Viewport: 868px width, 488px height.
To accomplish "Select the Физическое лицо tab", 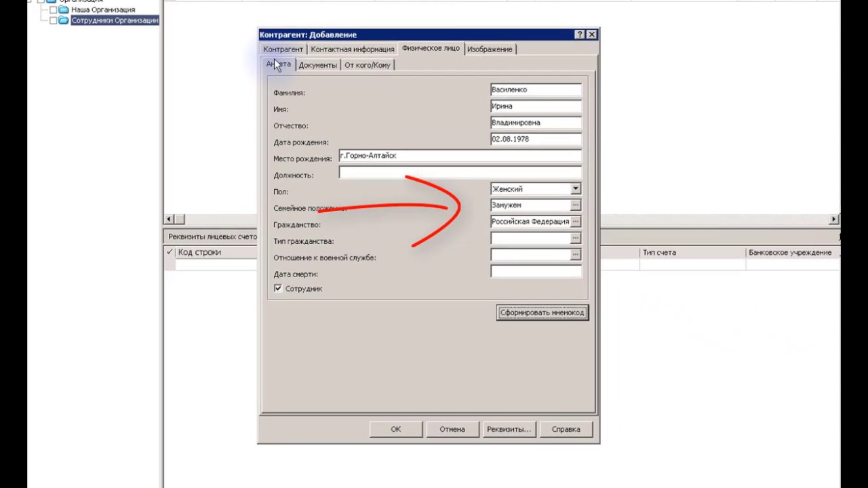I will pos(431,48).
